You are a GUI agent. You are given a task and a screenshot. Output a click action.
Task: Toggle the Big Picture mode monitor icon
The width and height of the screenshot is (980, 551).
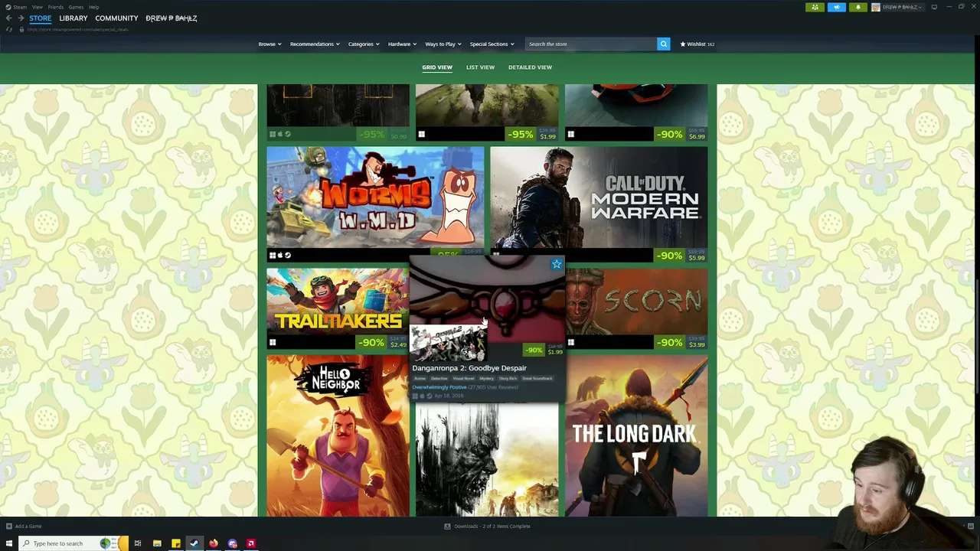coord(934,7)
